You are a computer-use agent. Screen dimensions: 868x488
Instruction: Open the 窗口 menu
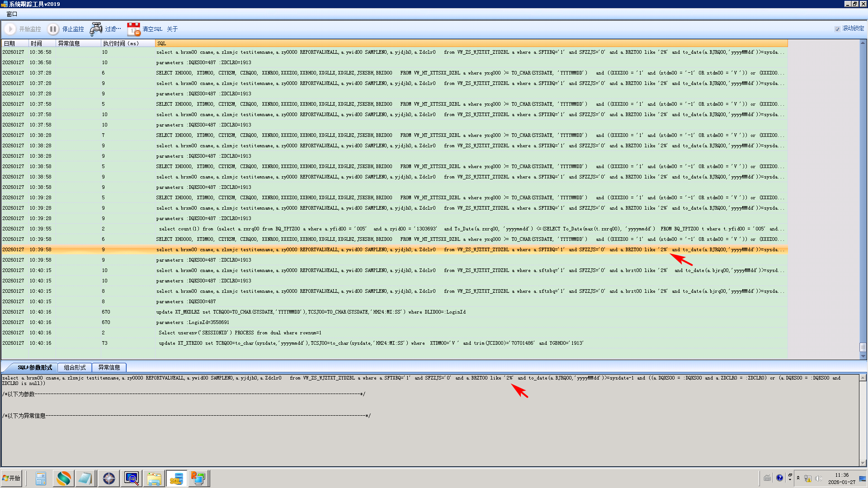click(12, 14)
